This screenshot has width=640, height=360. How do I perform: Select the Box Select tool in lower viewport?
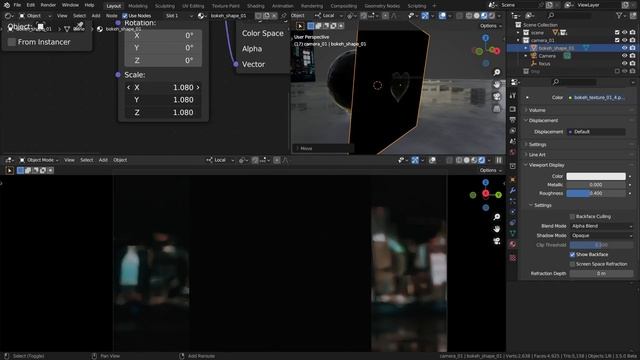click(x=20, y=171)
